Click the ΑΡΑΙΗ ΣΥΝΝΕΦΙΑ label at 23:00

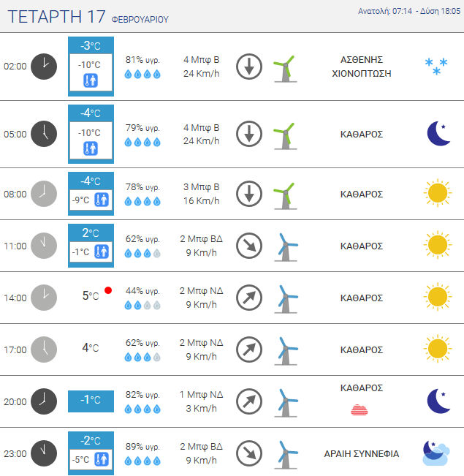(x=362, y=454)
